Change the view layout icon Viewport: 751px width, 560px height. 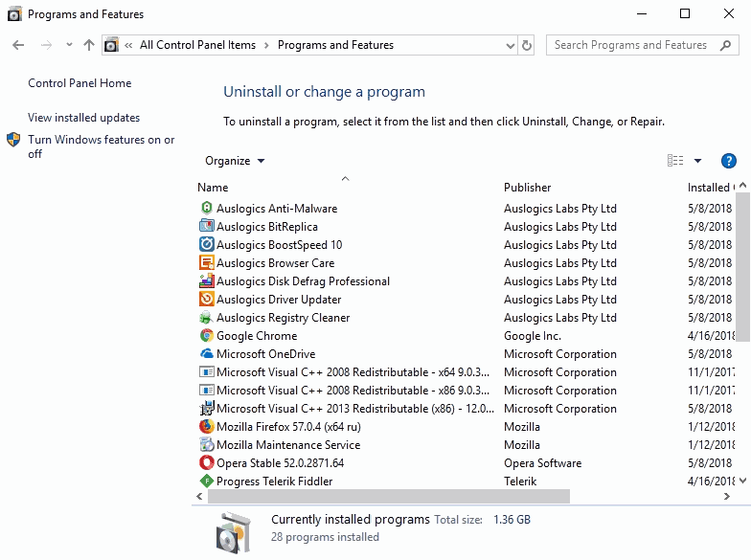coord(675,161)
